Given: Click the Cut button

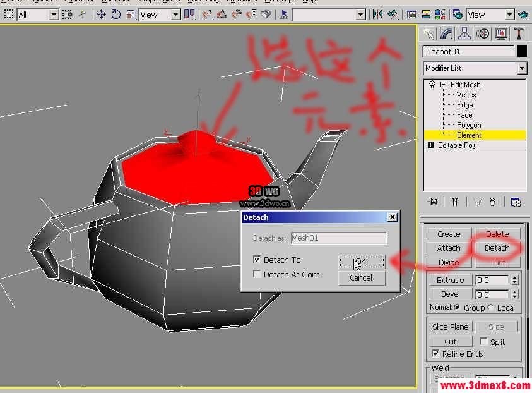Looking at the screenshot, I should click(450, 341).
